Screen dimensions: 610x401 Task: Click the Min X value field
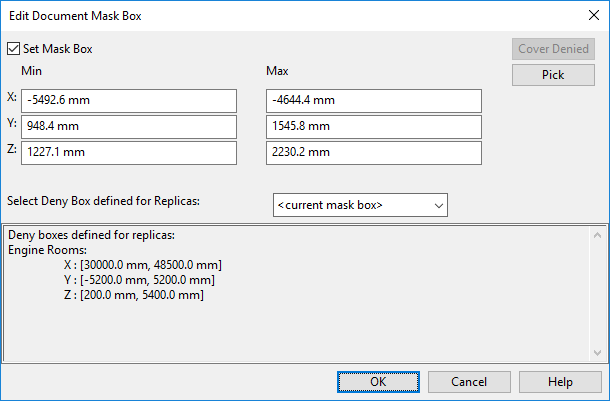tap(129, 100)
